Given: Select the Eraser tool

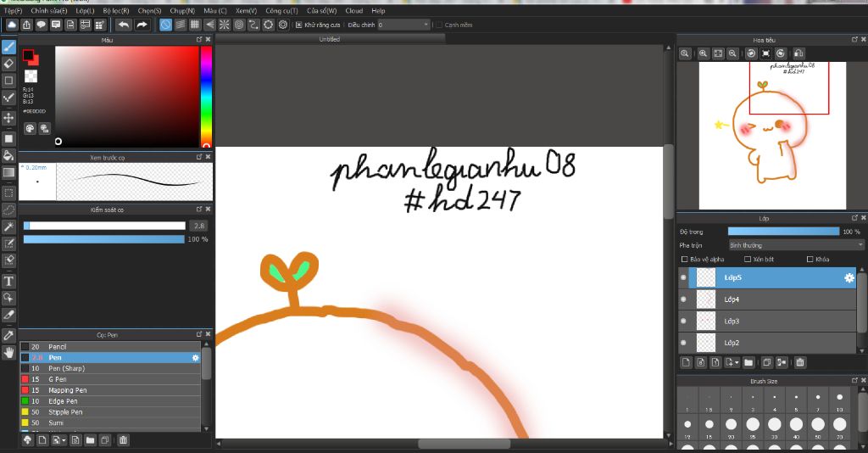Looking at the screenshot, I should tap(8, 64).
